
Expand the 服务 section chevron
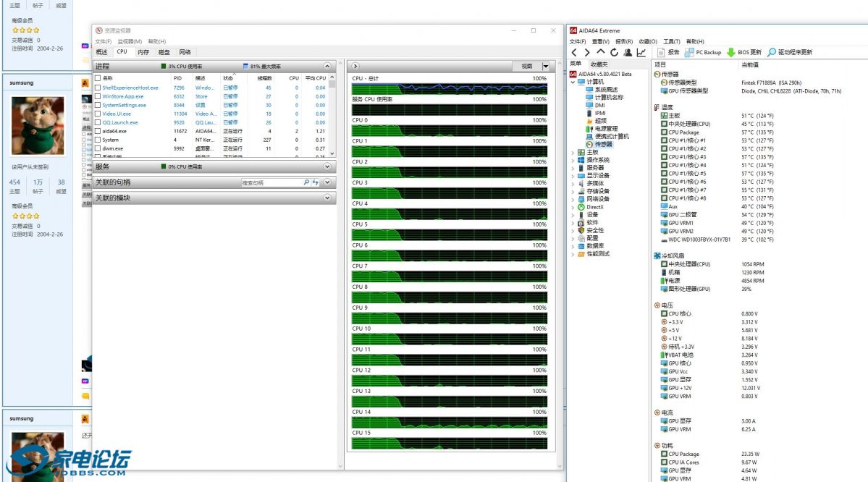point(327,166)
